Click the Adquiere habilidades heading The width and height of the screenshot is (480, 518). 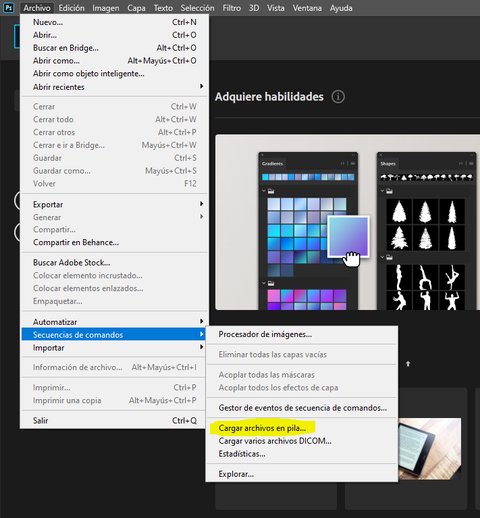[269, 97]
